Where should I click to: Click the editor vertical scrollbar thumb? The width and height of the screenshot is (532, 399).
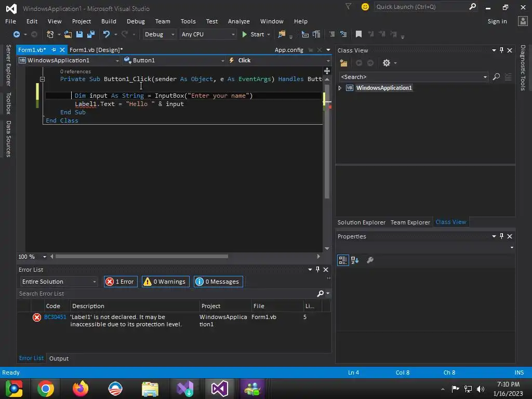click(x=327, y=141)
